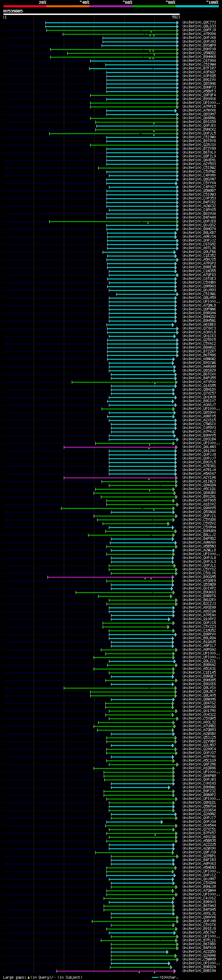This screenshot has width=222, height=980.
Task: Open the last hit UniRef100_B8B194
Action: (199, 971)
